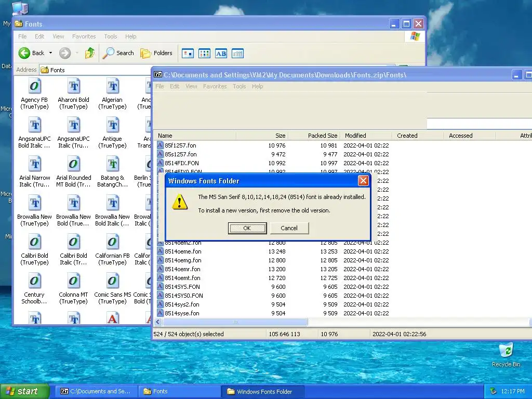Select the similarity AB view button
532x399 pixels.
(x=221, y=54)
